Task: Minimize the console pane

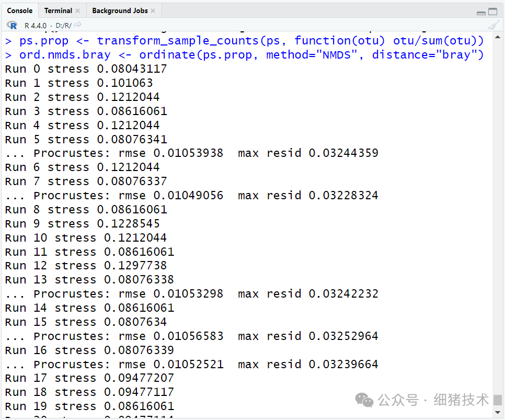Action: point(481,12)
